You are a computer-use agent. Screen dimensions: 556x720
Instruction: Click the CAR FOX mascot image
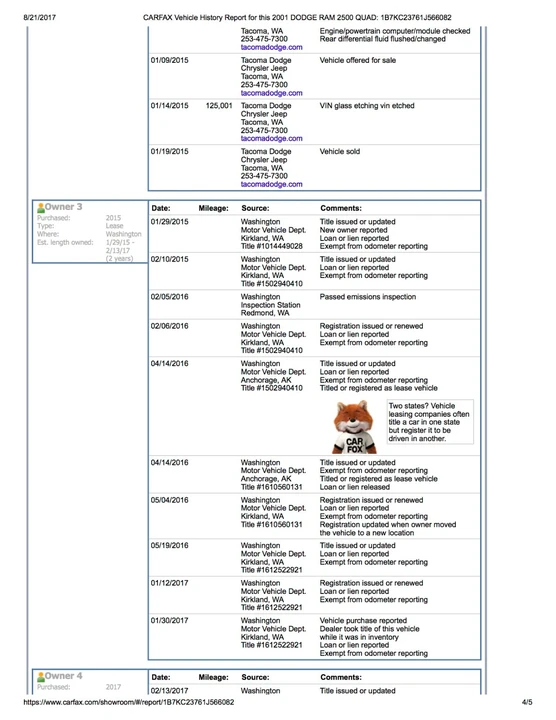pos(354,427)
